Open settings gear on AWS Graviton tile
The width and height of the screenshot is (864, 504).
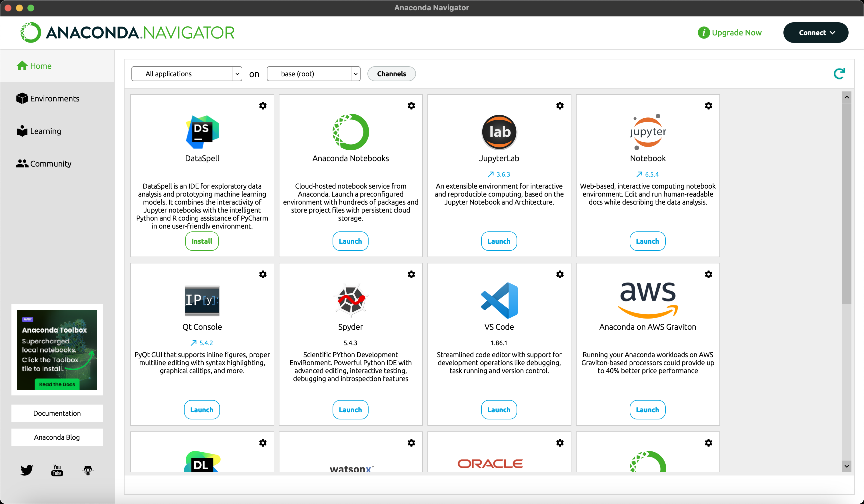click(x=708, y=274)
